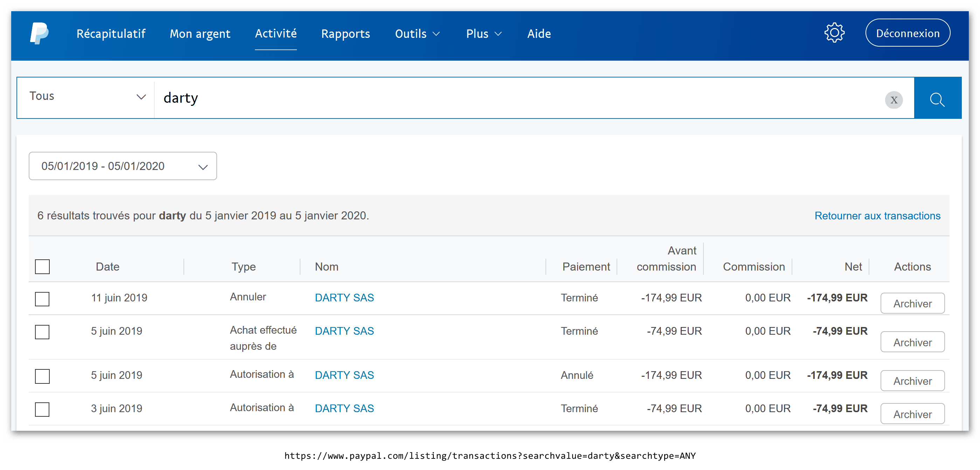Click the Nom column header
Image resolution: width=980 pixels, height=470 pixels.
pyautogui.click(x=326, y=267)
